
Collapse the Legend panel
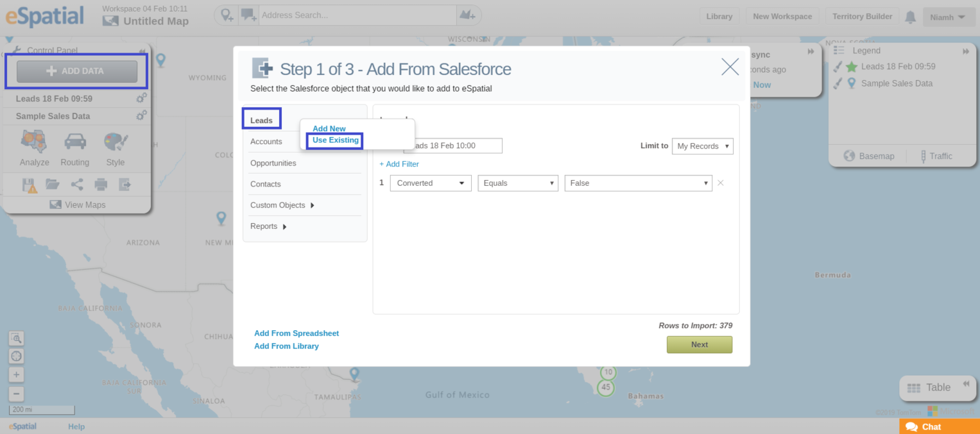pos(965,51)
